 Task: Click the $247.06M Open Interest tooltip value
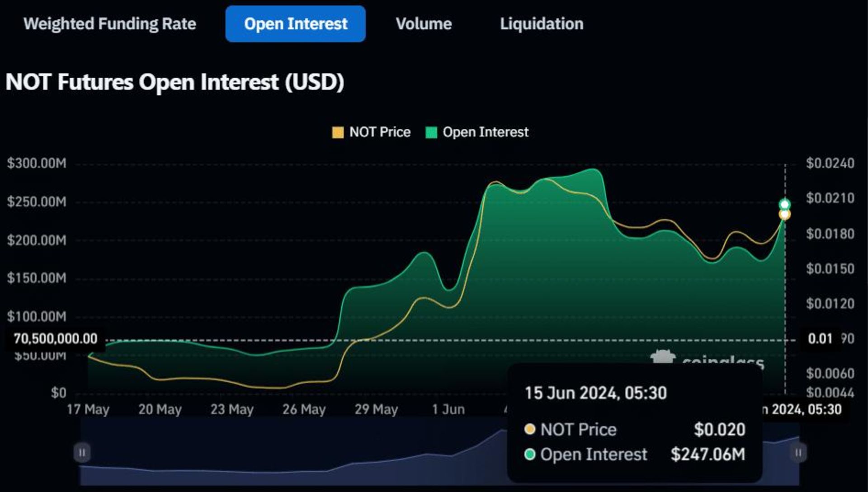tap(708, 455)
